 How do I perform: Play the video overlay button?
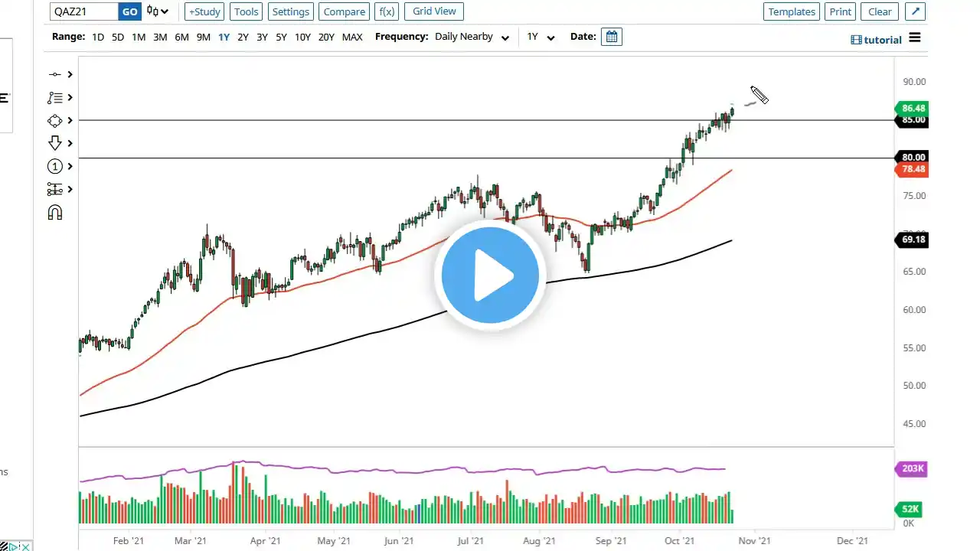coord(490,275)
